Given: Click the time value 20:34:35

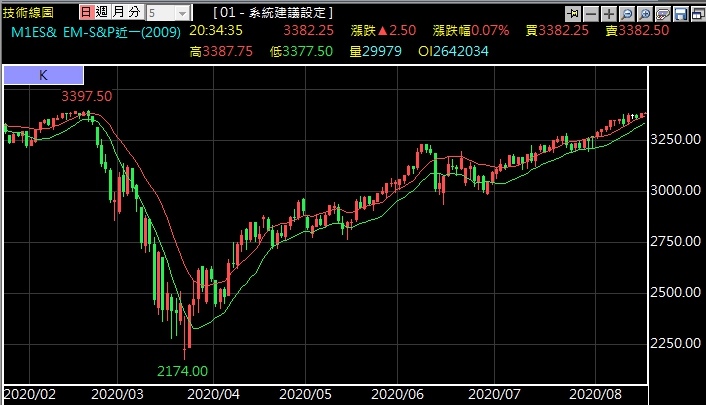Looking at the screenshot, I should click(216, 31).
